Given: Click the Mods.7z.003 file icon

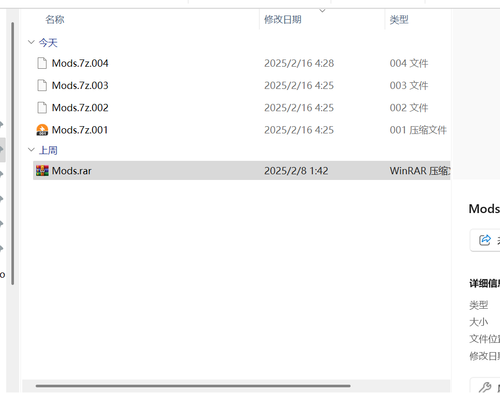Looking at the screenshot, I should click(42, 85).
